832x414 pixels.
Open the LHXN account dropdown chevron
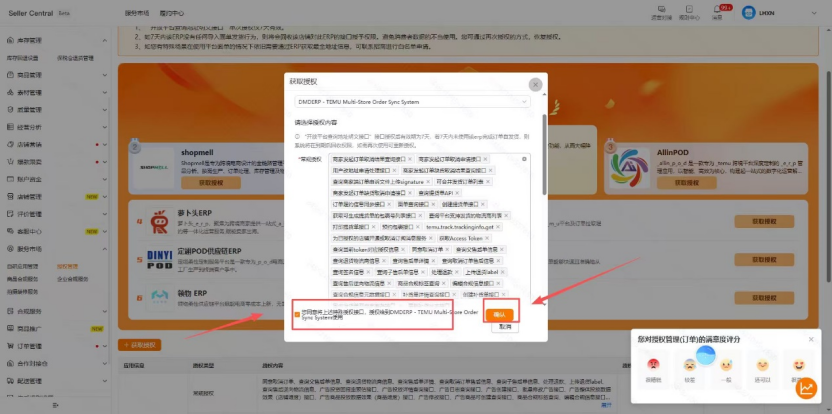tap(814, 13)
